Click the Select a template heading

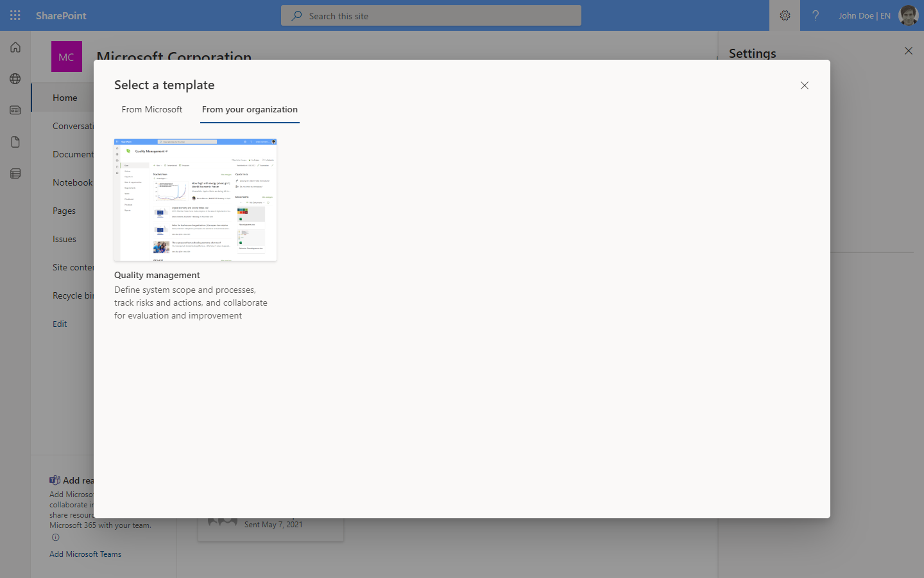(164, 85)
